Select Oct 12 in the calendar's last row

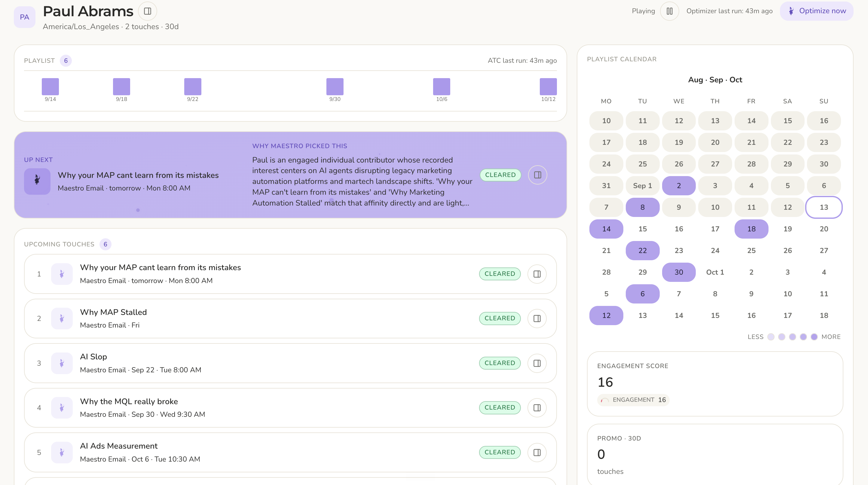[606, 316]
